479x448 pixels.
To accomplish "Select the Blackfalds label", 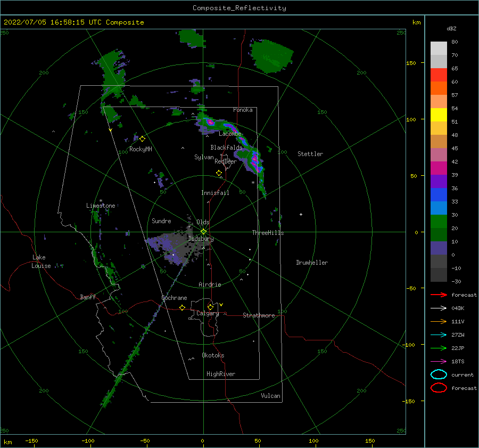I will click(226, 148).
